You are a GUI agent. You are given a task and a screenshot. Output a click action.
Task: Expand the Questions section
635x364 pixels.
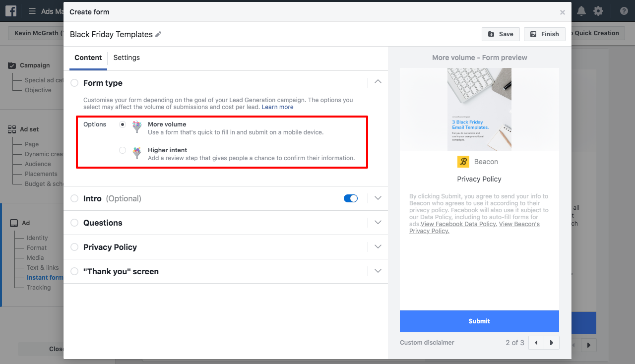tap(378, 222)
